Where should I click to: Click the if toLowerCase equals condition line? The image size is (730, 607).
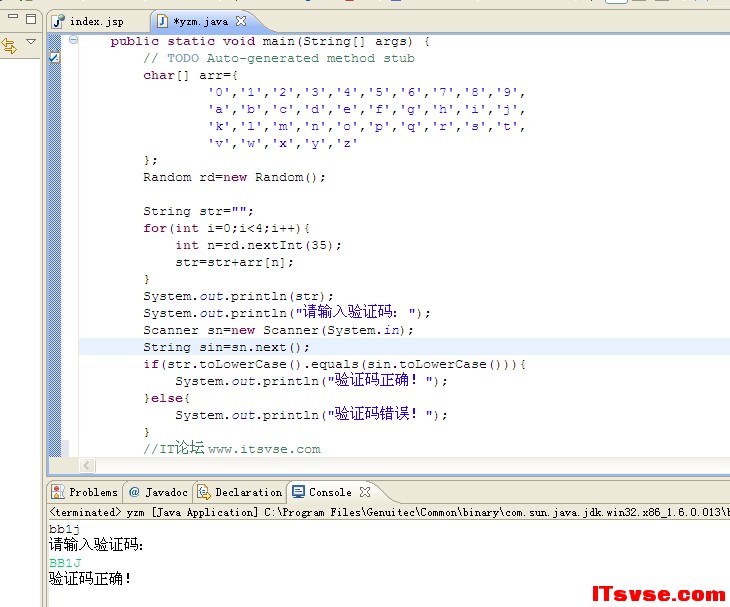[334, 364]
